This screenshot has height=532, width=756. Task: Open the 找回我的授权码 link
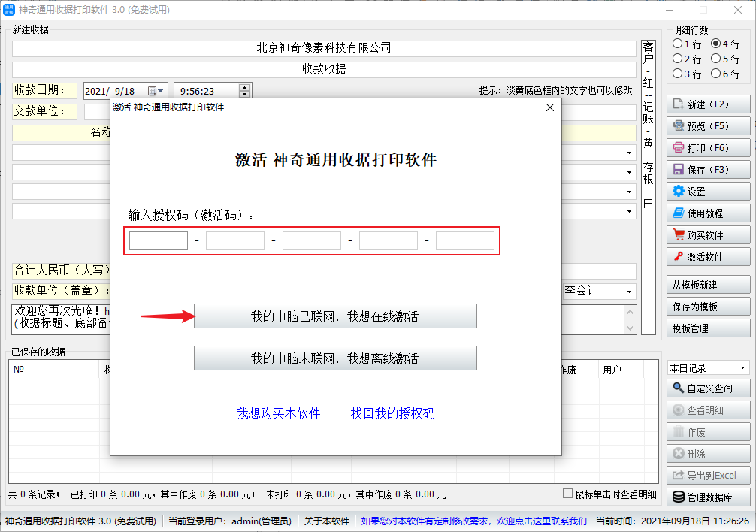pos(393,413)
